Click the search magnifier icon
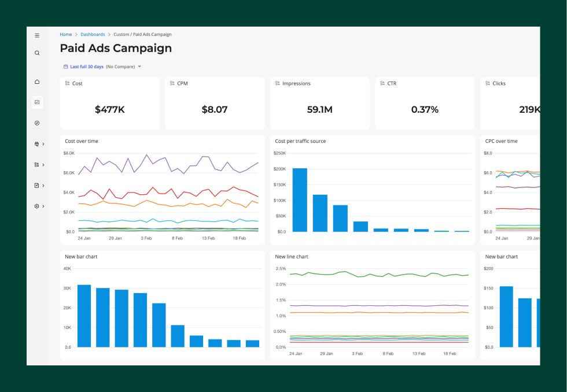Viewport: 567px width, 392px height. tap(37, 53)
